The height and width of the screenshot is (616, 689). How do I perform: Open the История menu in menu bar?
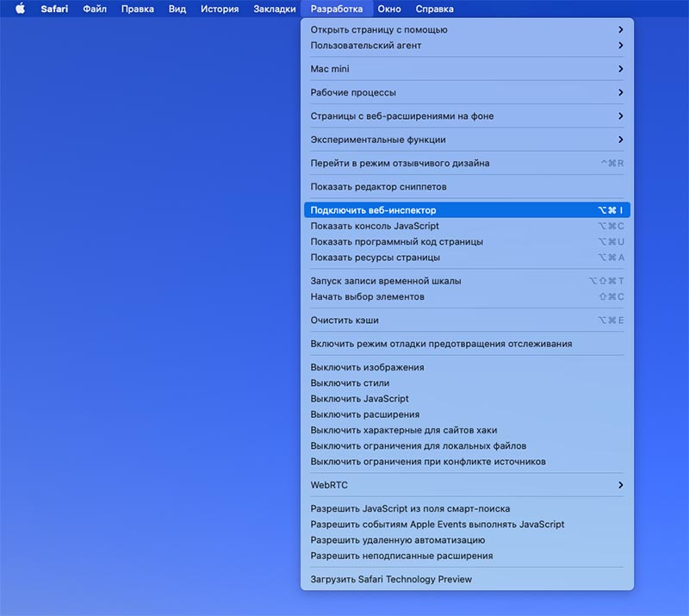point(220,9)
